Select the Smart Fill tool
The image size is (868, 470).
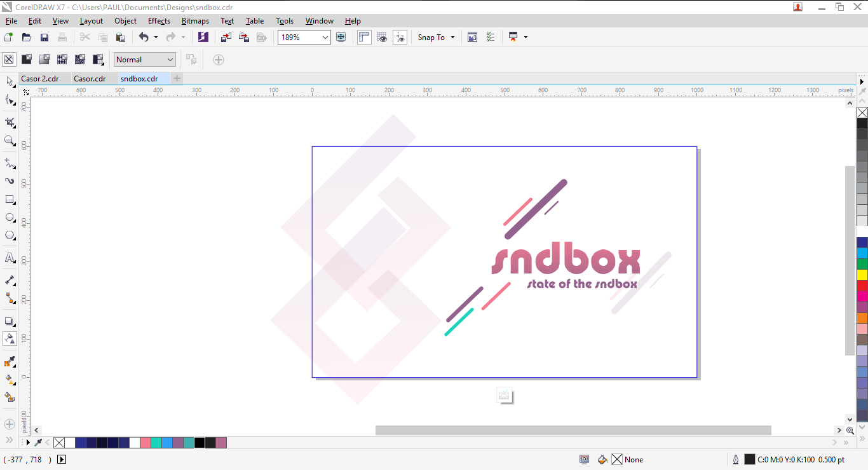(x=10, y=397)
